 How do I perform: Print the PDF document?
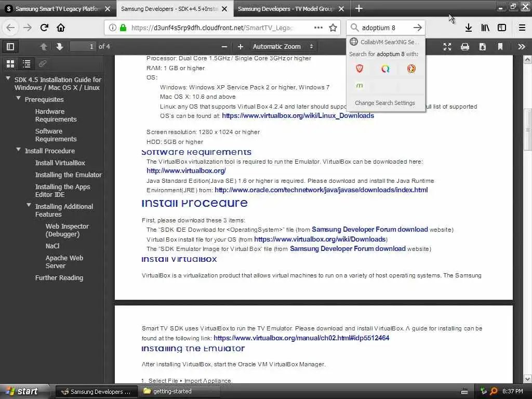(x=465, y=46)
